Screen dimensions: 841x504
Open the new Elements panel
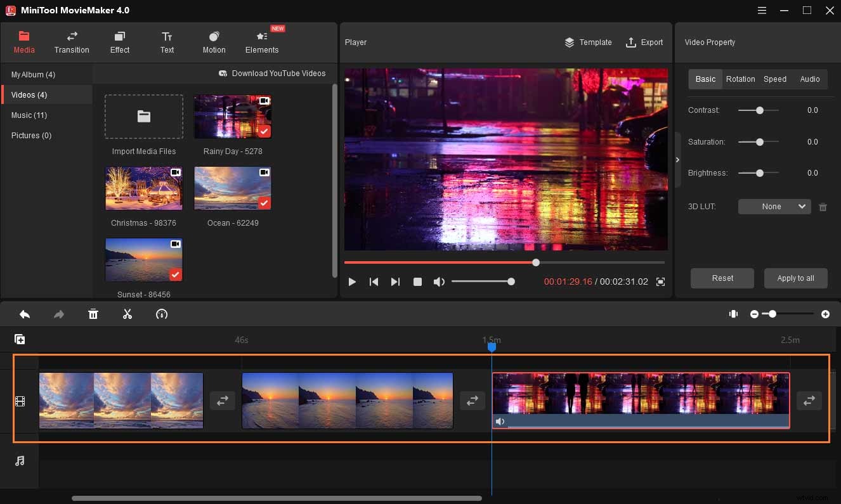click(261, 42)
